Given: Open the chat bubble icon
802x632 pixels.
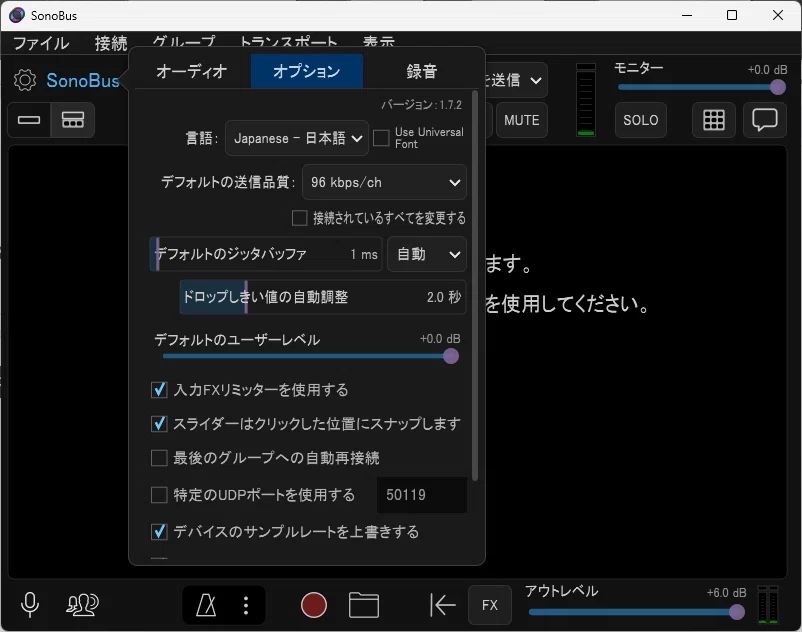Looking at the screenshot, I should pyautogui.click(x=765, y=120).
